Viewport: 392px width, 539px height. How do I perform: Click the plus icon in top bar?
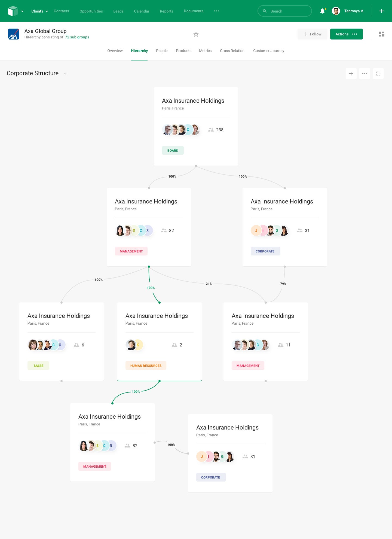382,11
